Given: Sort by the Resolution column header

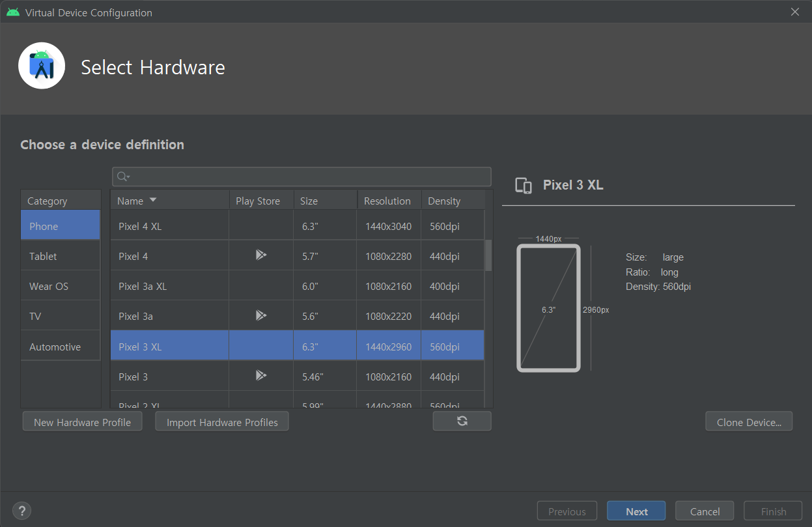Looking at the screenshot, I should [389, 201].
